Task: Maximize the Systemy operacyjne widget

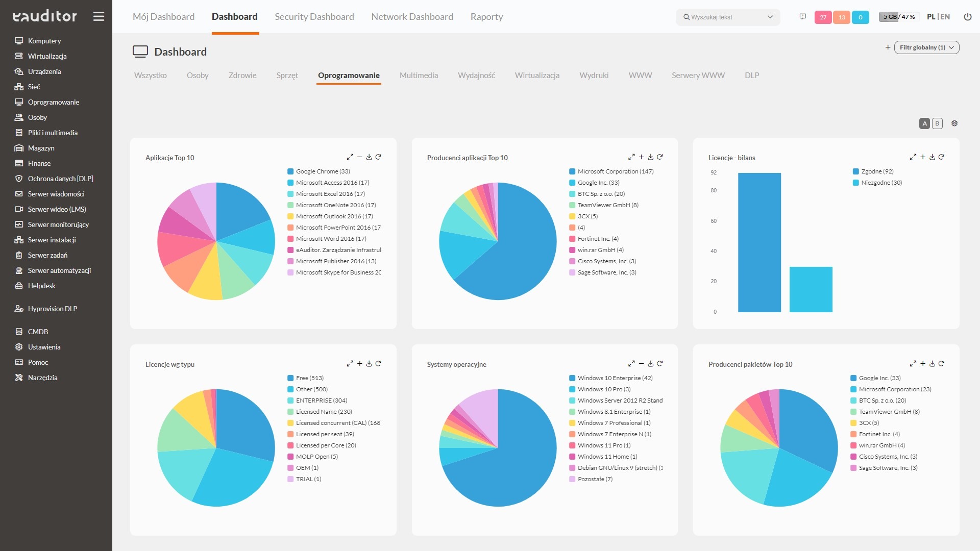Action: [x=631, y=364]
